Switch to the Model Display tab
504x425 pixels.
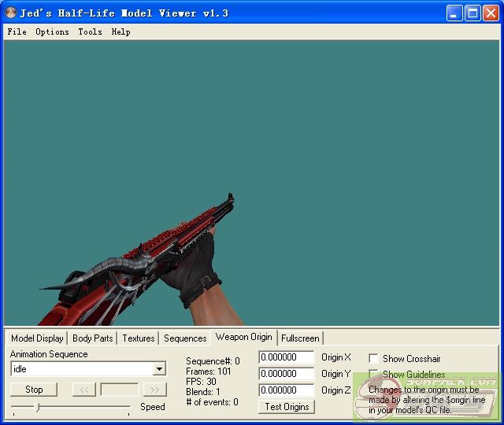click(37, 338)
